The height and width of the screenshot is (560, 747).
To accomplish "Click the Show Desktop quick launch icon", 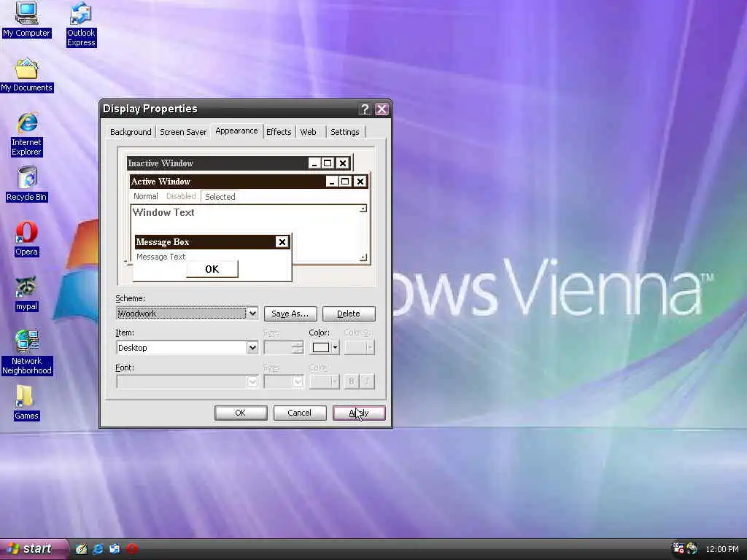I will (x=82, y=549).
